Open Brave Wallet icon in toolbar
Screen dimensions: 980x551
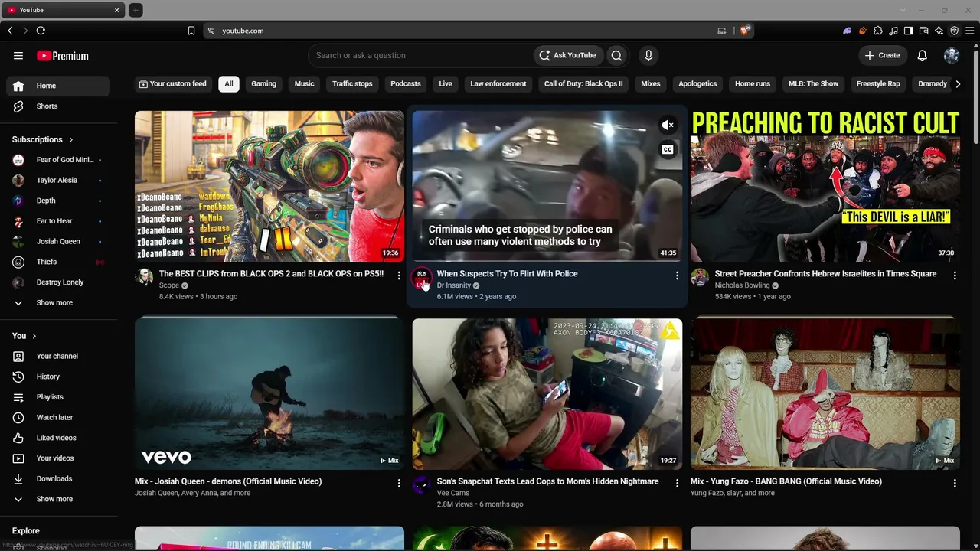[x=924, y=31]
